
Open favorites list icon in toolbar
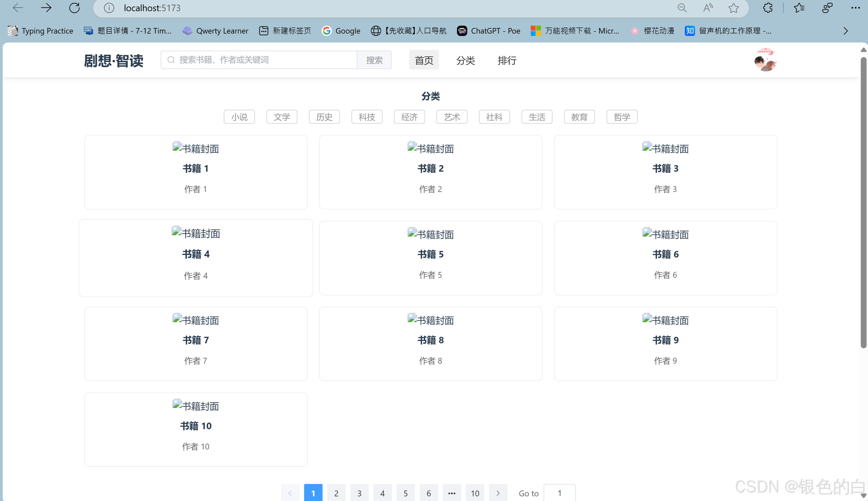point(799,8)
